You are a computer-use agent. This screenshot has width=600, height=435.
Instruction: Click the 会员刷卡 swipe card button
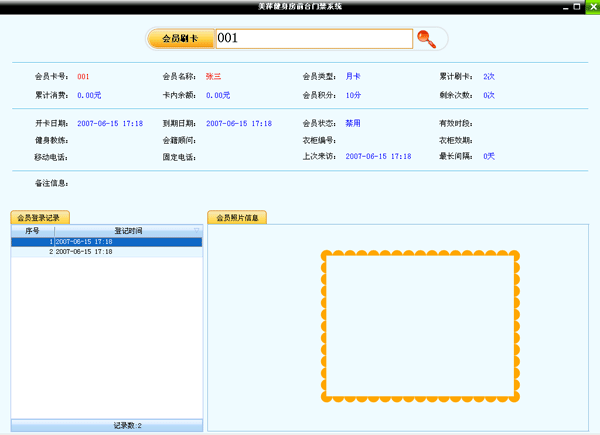coord(180,39)
